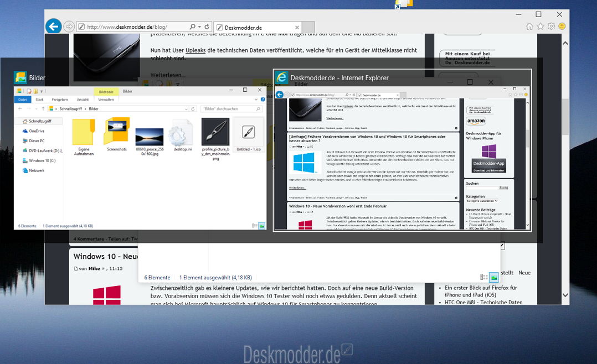
Task: Click the Bildtools contextual tab in the Bilder preview
Action: 106,92
